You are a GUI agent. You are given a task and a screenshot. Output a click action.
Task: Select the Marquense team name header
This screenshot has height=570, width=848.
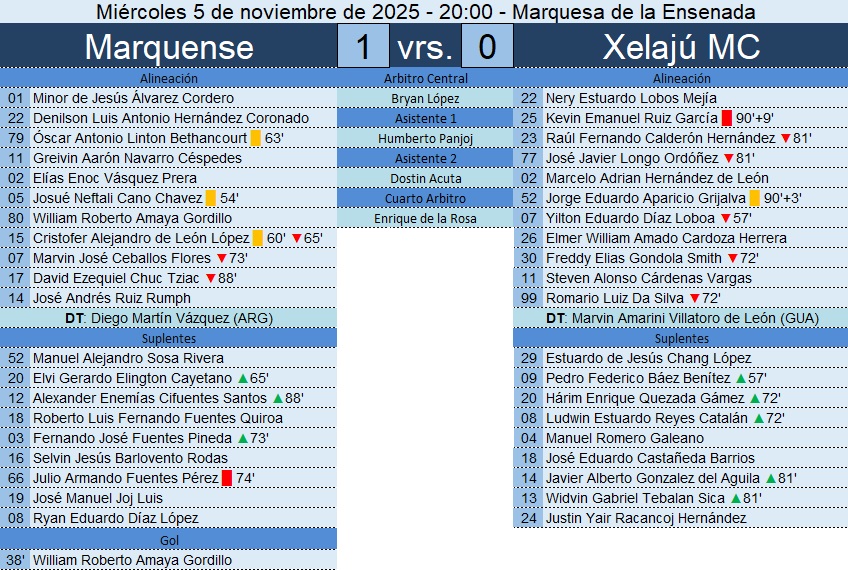point(169,47)
